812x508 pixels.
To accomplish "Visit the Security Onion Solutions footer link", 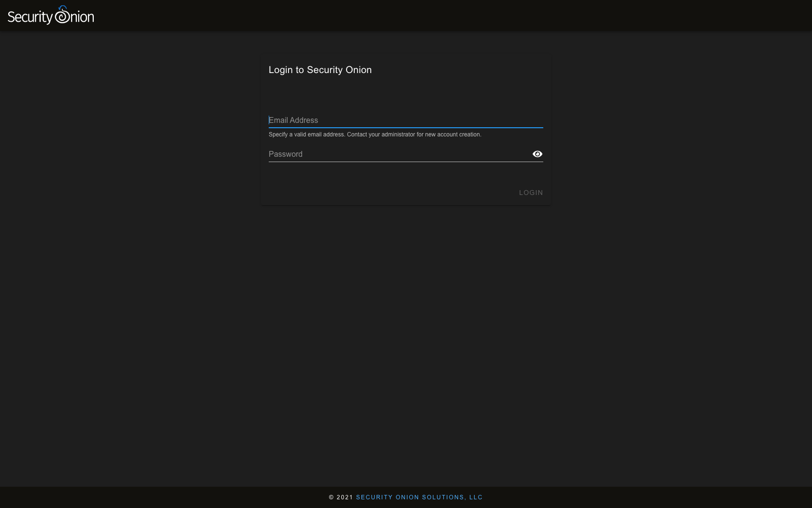I will coord(419,497).
